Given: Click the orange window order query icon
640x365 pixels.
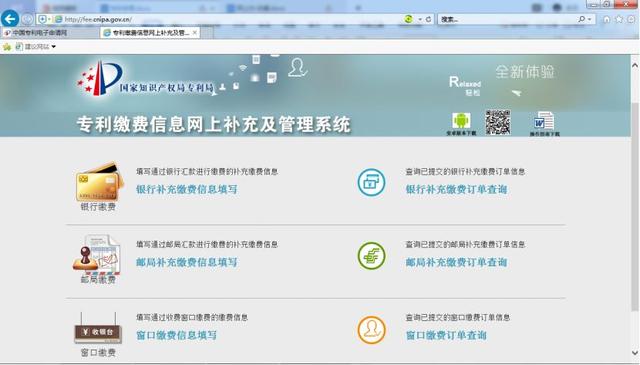Looking at the screenshot, I should tap(371, 329).
